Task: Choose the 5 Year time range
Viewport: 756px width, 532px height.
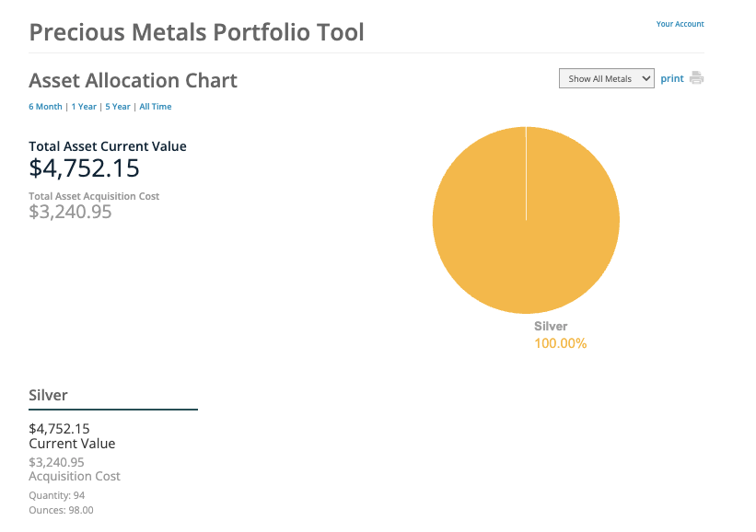Action: (118, 107)
